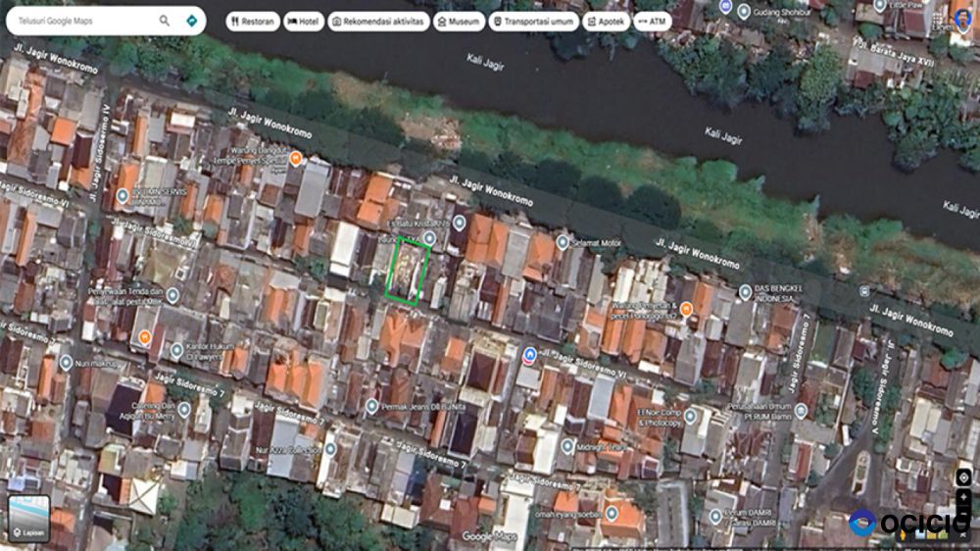Center map on my location
This screenshot has width=980, height=551.
tap(963, 477)
